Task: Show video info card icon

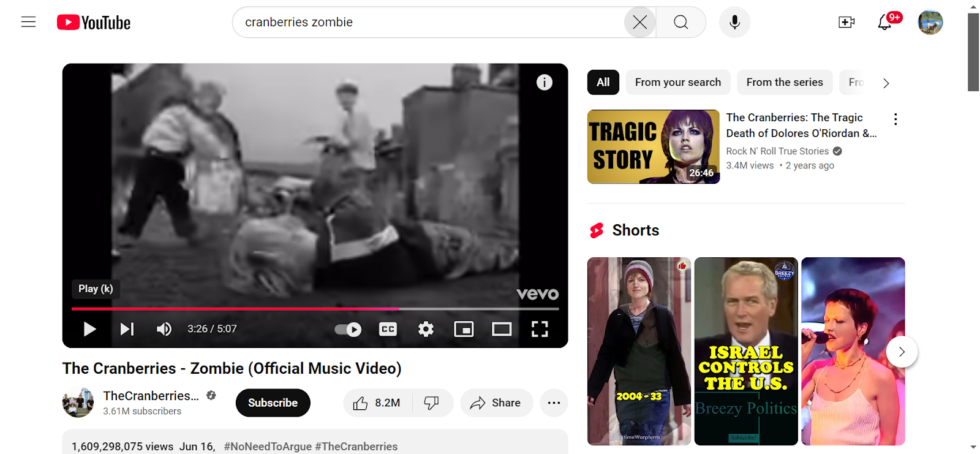Action: tap(545, 82)
